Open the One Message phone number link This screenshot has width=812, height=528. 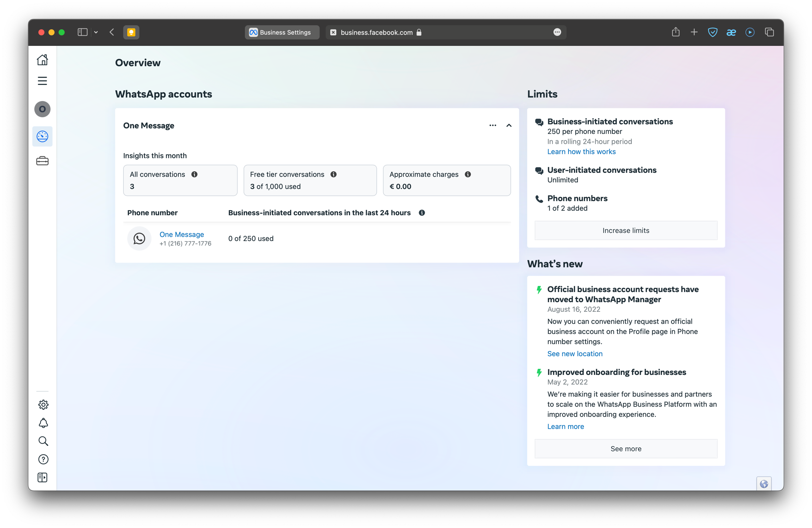182,235
